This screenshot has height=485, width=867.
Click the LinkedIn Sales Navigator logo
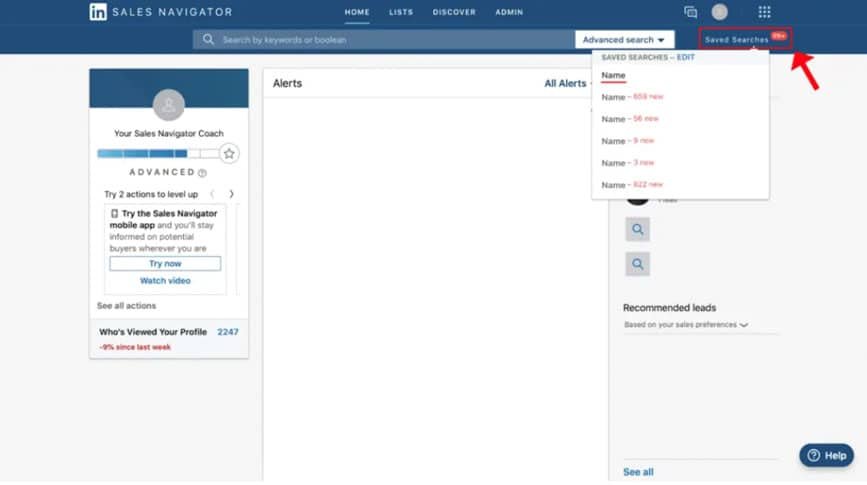(160, 12)
